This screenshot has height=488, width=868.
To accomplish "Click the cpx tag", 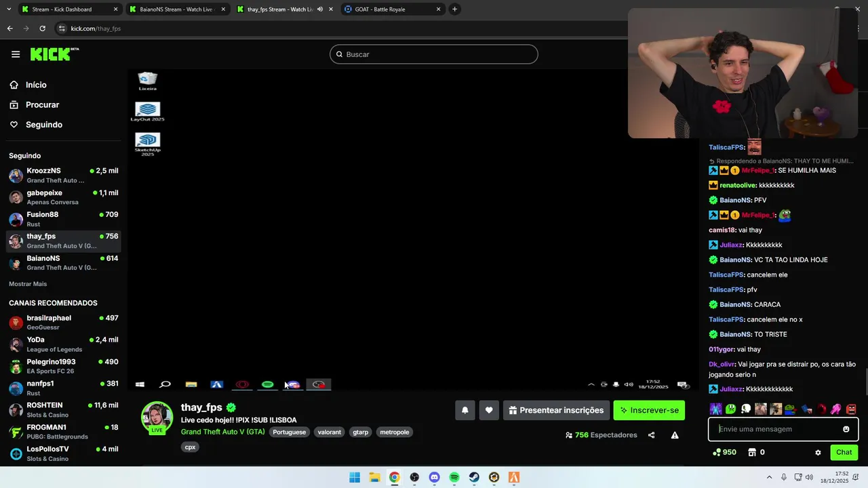I will pos(191,447).
